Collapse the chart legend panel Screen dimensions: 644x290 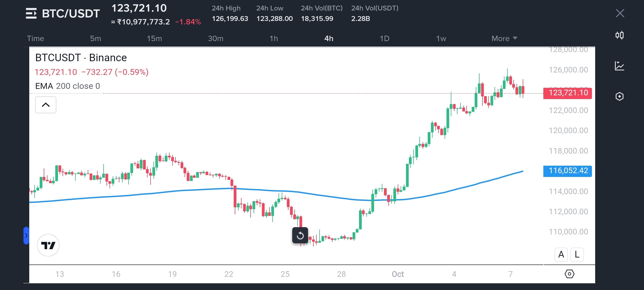tap(46, 105)
